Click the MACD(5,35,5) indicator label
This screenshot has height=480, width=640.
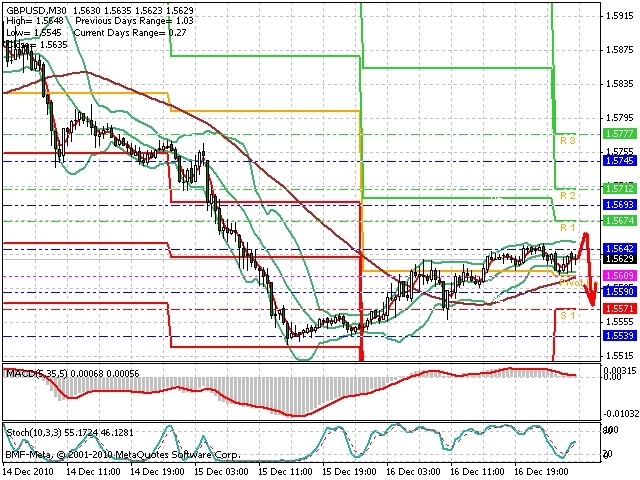coord(36,373)
